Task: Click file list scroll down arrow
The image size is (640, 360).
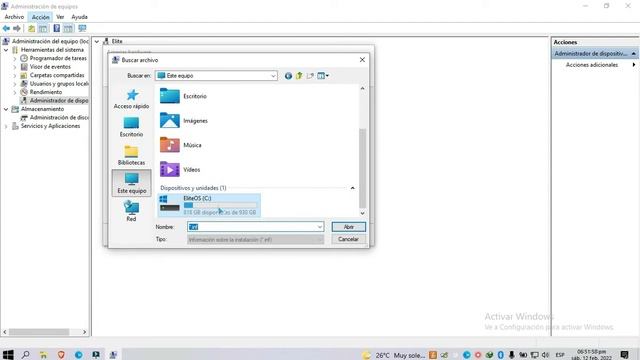Action: click(362, 213)
